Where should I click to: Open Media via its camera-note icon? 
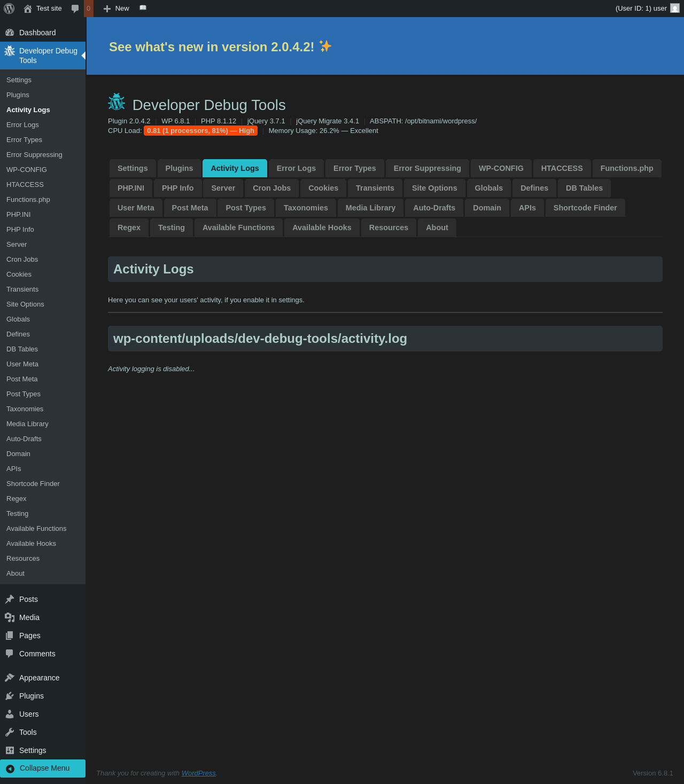(x=10, y=617)
